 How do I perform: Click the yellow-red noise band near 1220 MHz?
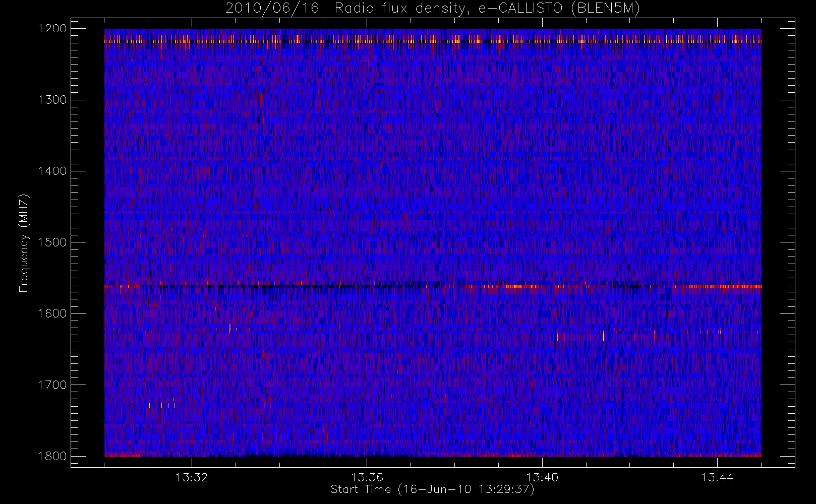tap(433, 40)
